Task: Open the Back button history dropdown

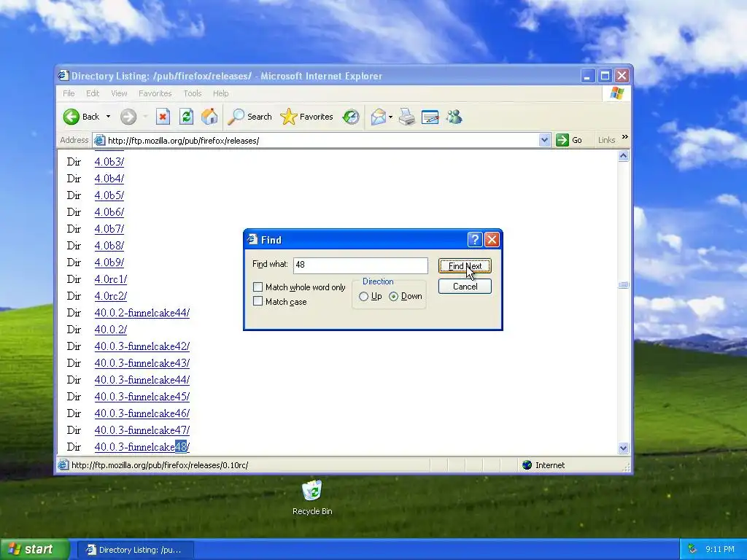Action: click(108, 117)
